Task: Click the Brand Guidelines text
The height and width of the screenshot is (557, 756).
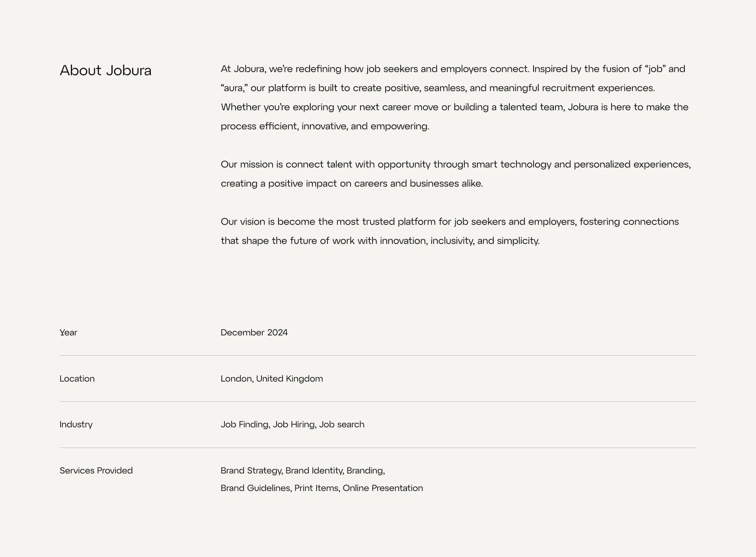Action: pos(255,488)
